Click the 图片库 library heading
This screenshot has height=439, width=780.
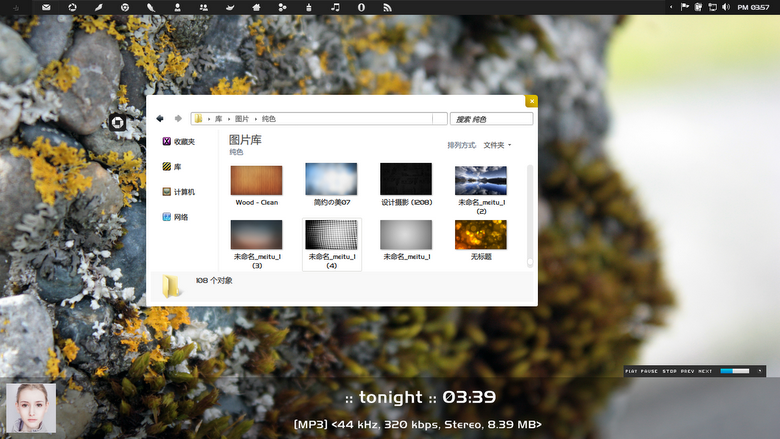point(245,140)
